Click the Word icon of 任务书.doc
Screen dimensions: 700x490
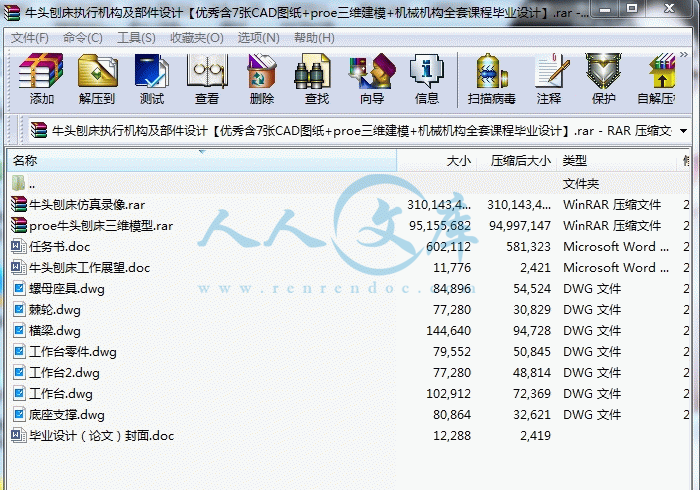coord(18,246)
